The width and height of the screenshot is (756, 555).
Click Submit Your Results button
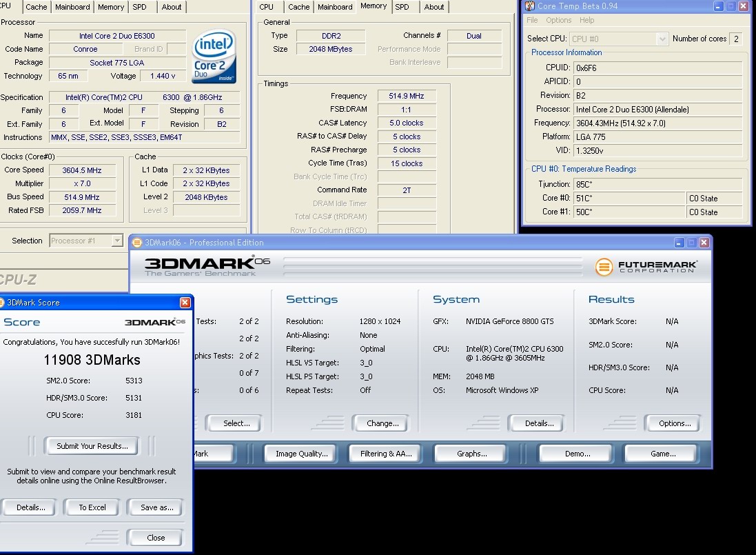pos(92,446)
